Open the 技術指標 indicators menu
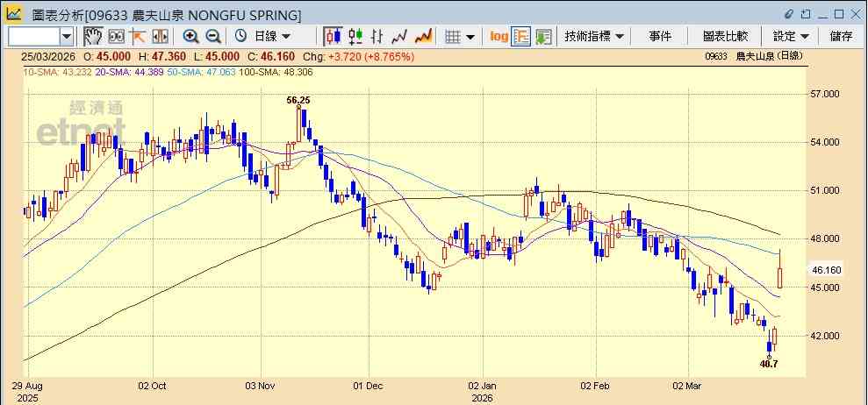Image resolution: width=868 pixels, height=405 pixels. tap(594, 37)
